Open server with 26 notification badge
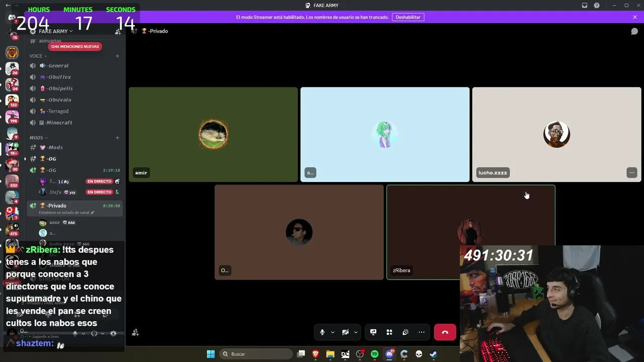Screen dimensions: 644x362 12,68
